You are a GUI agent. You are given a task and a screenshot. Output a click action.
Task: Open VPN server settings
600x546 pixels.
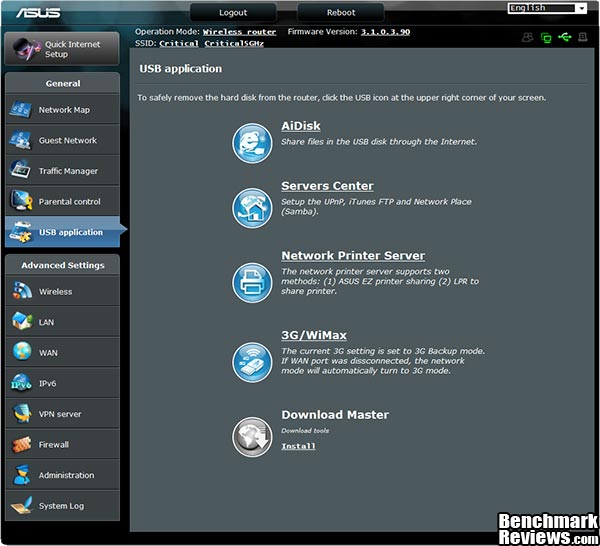(x=62, y=413)
